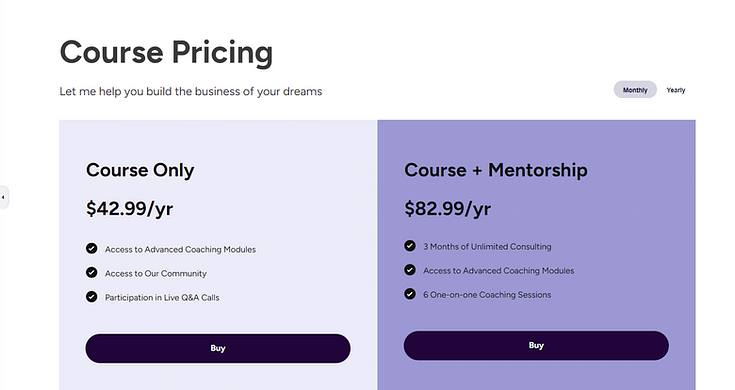Viewport: 735px width, 390px height.
Task: Click 3 Months of Unlimited Consulting text
Action: pos(487,247)
